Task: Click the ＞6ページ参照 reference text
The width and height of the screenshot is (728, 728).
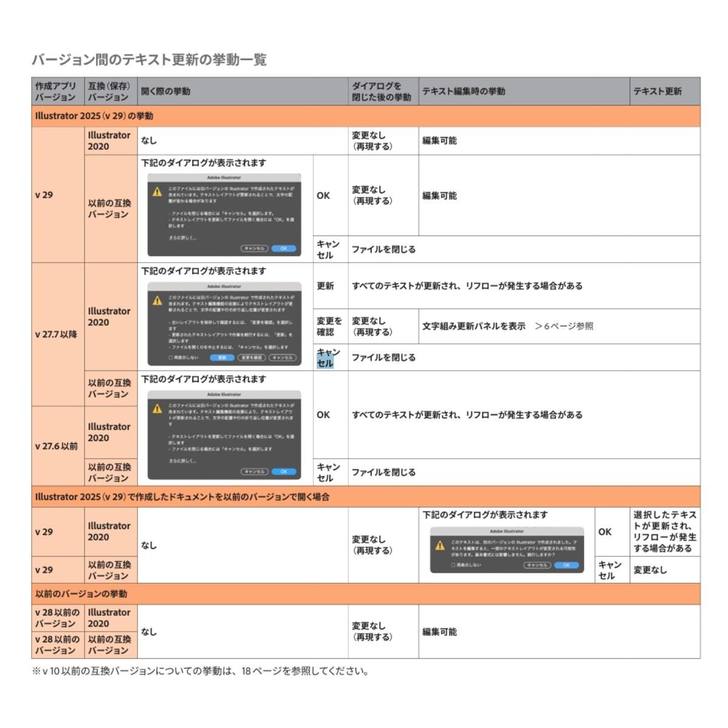Action: 564,326
